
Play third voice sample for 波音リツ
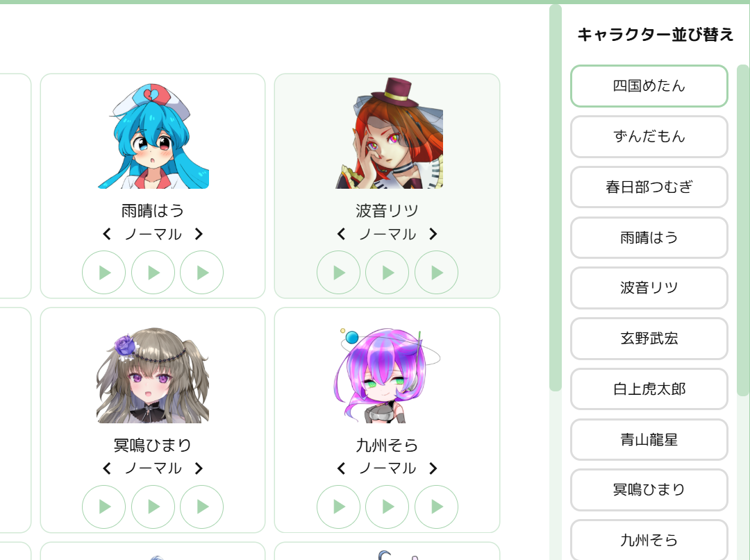pyautogui.click(x=436, y=272)
